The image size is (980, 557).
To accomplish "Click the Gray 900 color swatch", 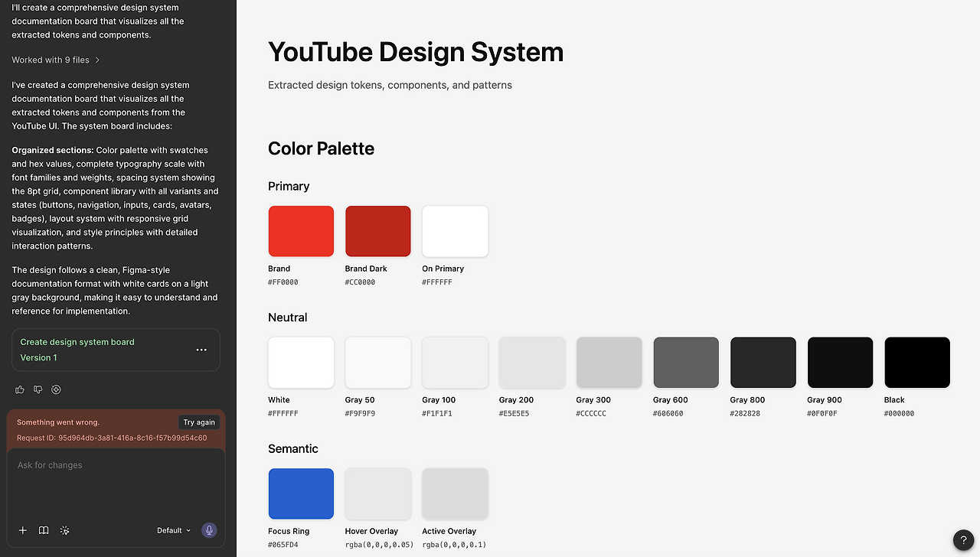I will click(840, 363).
